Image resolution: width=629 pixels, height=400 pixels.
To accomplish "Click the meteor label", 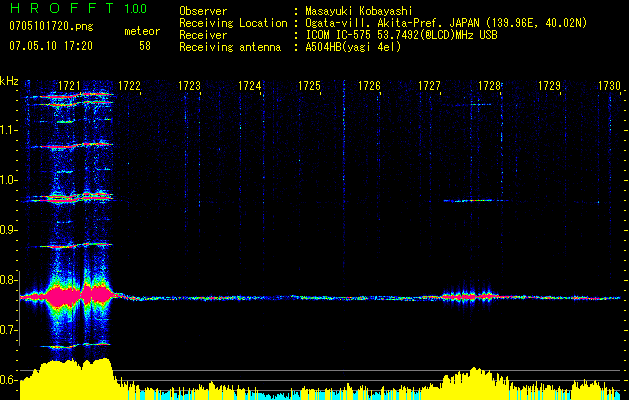I will [x=142, y=31].
